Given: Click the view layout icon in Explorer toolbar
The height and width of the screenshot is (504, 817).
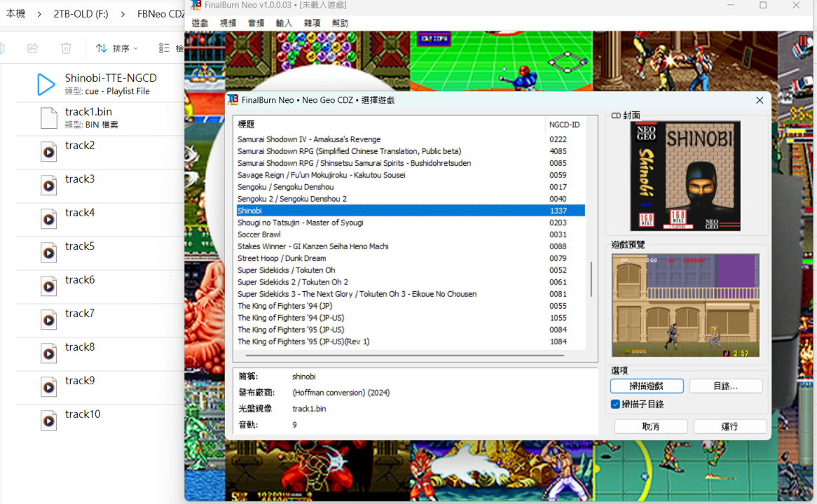Looking at the screenshot, I should 164,48.
